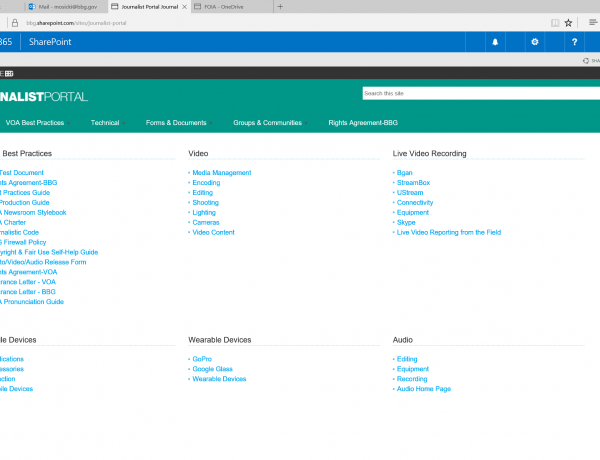Open the Encoding link under Video
600x460 pixels.
[x=206, y=183]
